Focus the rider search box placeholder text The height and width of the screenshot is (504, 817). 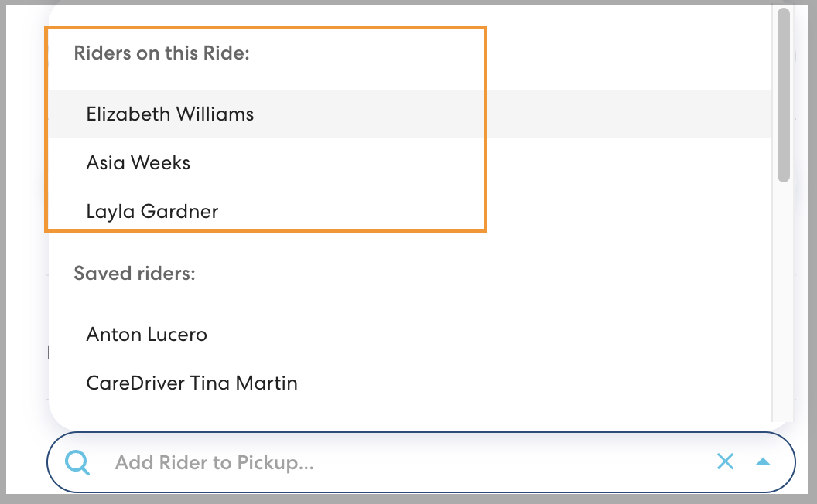[214, 463]
